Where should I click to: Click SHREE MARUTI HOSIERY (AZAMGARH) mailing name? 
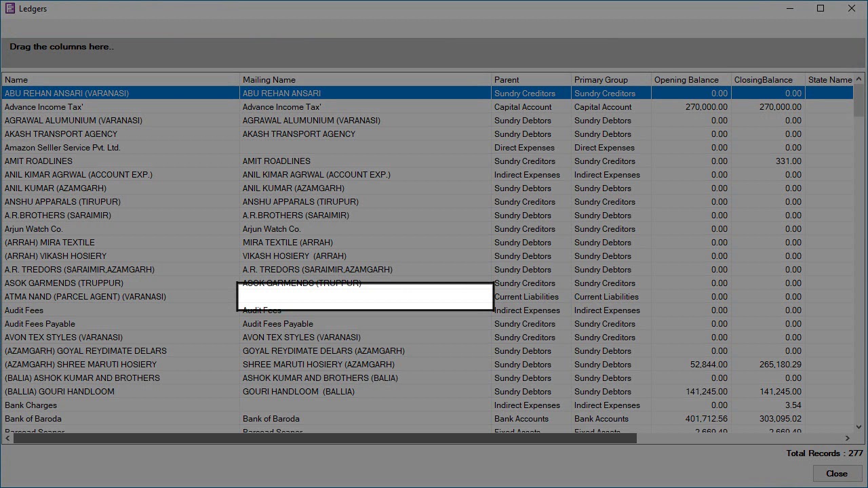point(366,364)
